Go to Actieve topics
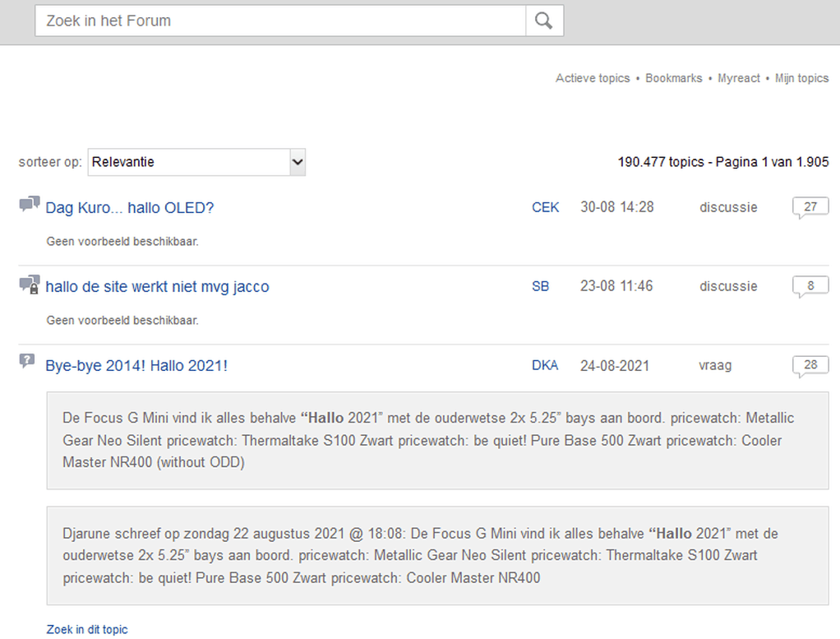The width and height of the screenshot is (840, 639). (x=593, y=78)
